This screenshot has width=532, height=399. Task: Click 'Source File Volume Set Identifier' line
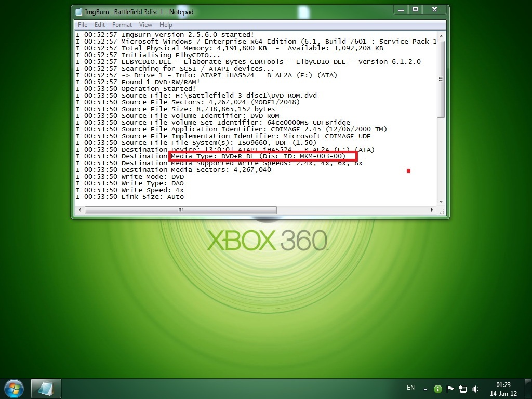pyautogui.click(x=213, y=123)
